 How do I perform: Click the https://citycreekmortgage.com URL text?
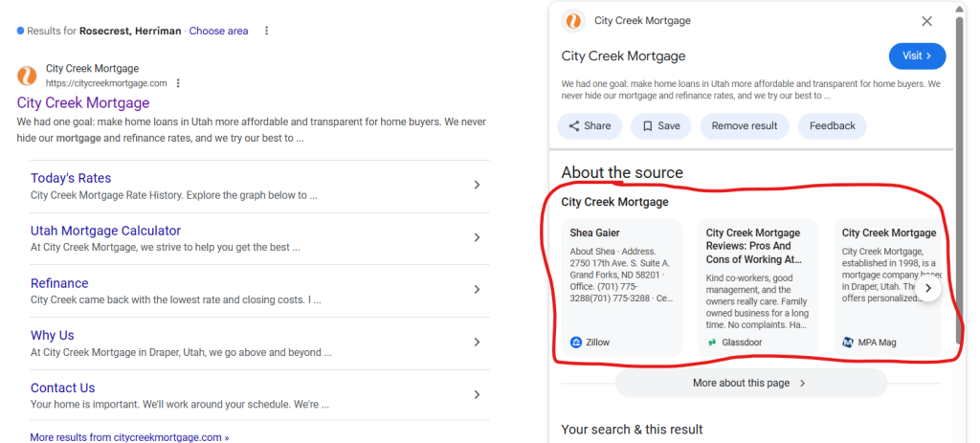pyautogui.click(x=106, y=83)
